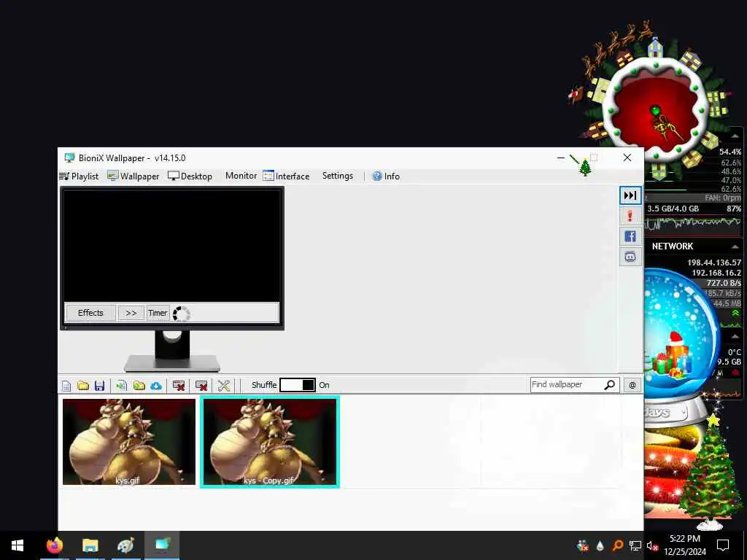Click the Windows Start button

(x=18, y=545)
